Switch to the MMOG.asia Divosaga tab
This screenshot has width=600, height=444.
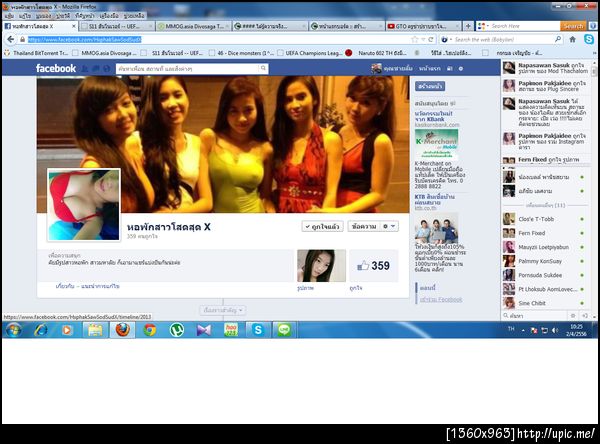193,26
